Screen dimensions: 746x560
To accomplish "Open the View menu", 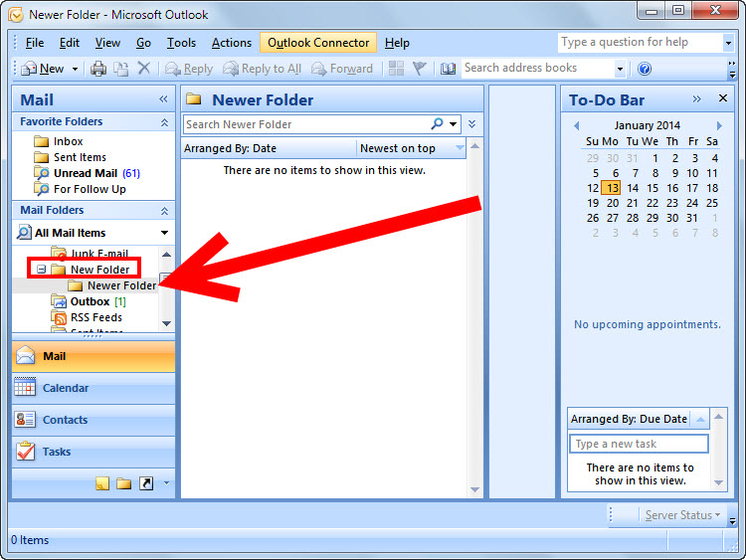I will pyautogui.click(x=107, y=43).
